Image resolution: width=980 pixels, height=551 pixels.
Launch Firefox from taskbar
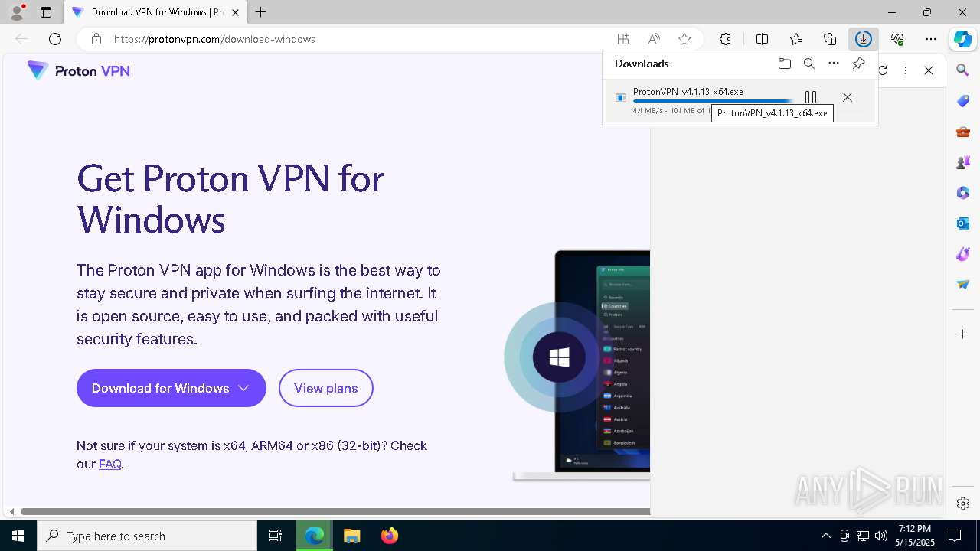390,536
